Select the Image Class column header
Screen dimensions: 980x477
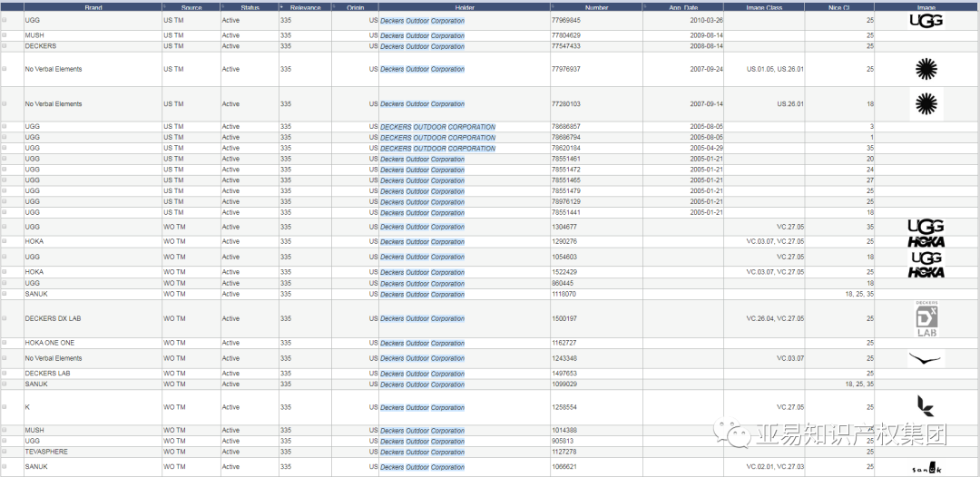[763, 7]
